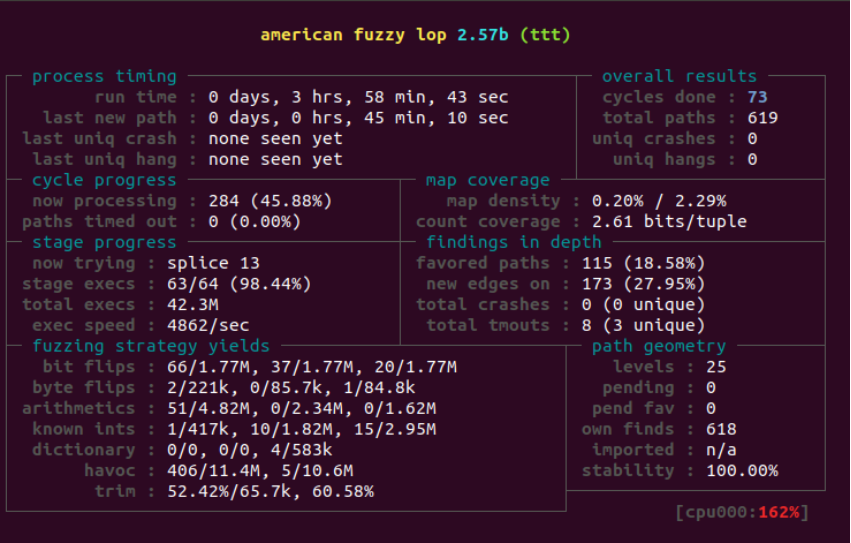851x543 pixels.
Task: Click the CPU indicator '[cpu000:162%]'
Action: (742, 513)
